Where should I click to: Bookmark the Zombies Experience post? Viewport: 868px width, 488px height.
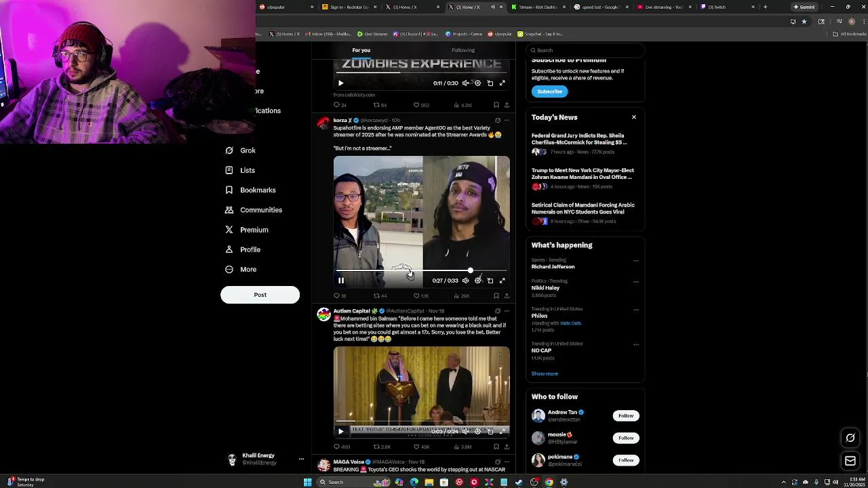(x=496, y=105)
